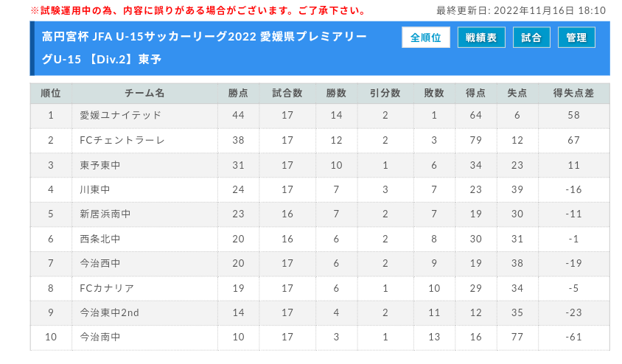Click the 勝点 column header
Screen dimensions: 622x364
pos(238,94)
